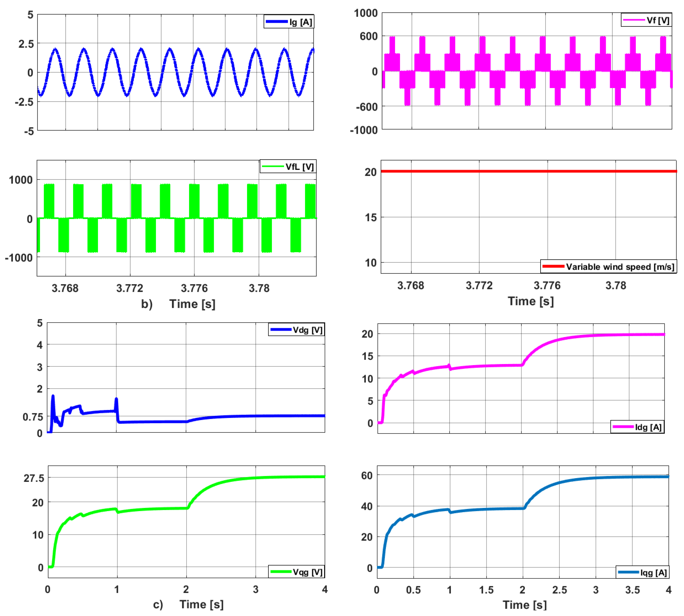Click the 0.75 tick on Vdg axis
The height and width of the screenshot is (616, 684).
32,417
